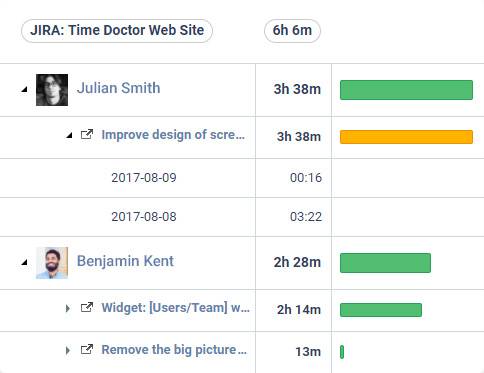Expand the Remove the big picture task
This screenshot has height=373, width=484.
(x=68, y=350)
